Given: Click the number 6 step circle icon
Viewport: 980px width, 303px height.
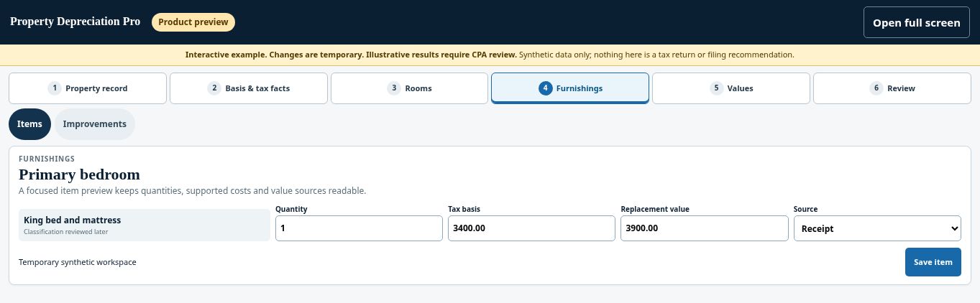Looking at the screenshot, I should coord(876,88).
